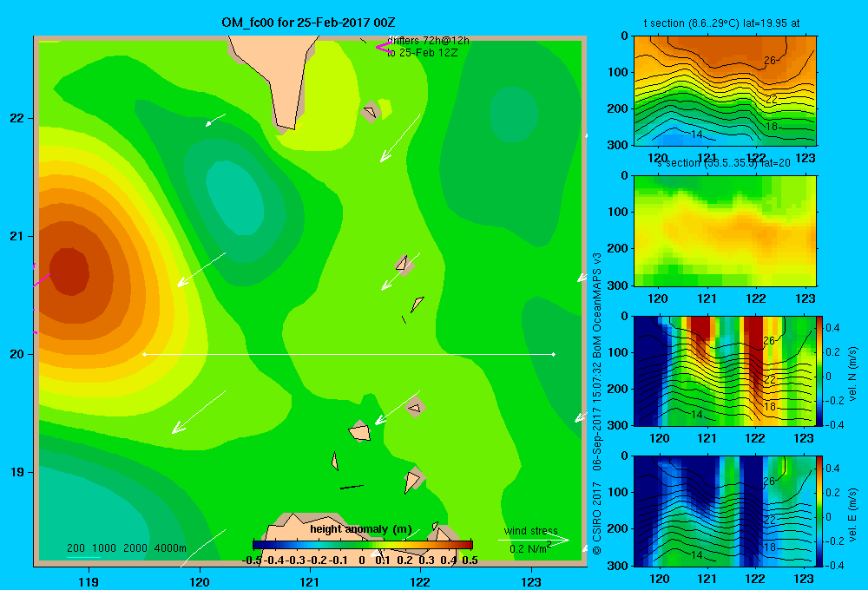Screen dimensions: 868x590
Task: Click the 14 contour label in the temperature section
Action: [696, 134]
